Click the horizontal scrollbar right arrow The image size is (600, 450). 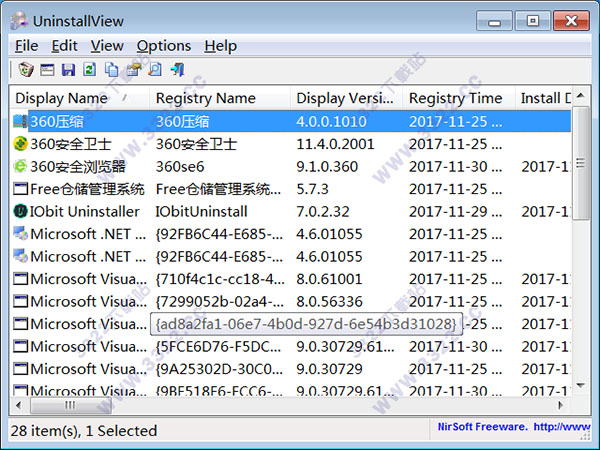pos(561,405)
